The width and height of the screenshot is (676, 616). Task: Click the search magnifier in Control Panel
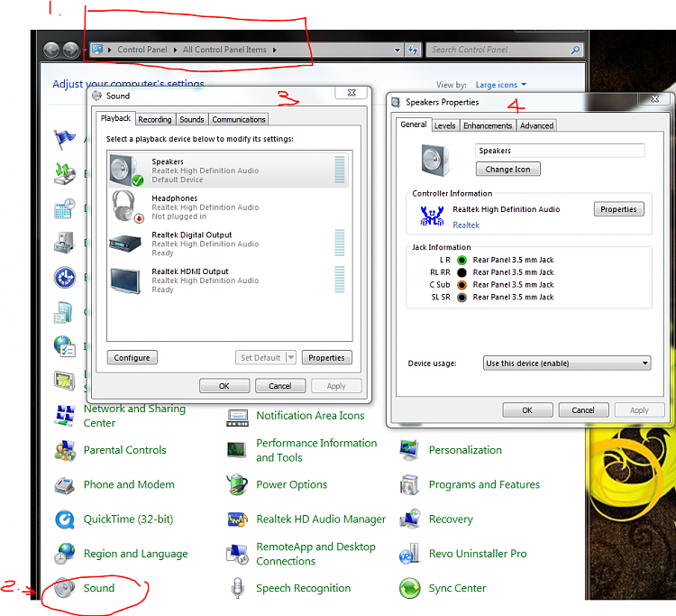(x=575, y=50)
